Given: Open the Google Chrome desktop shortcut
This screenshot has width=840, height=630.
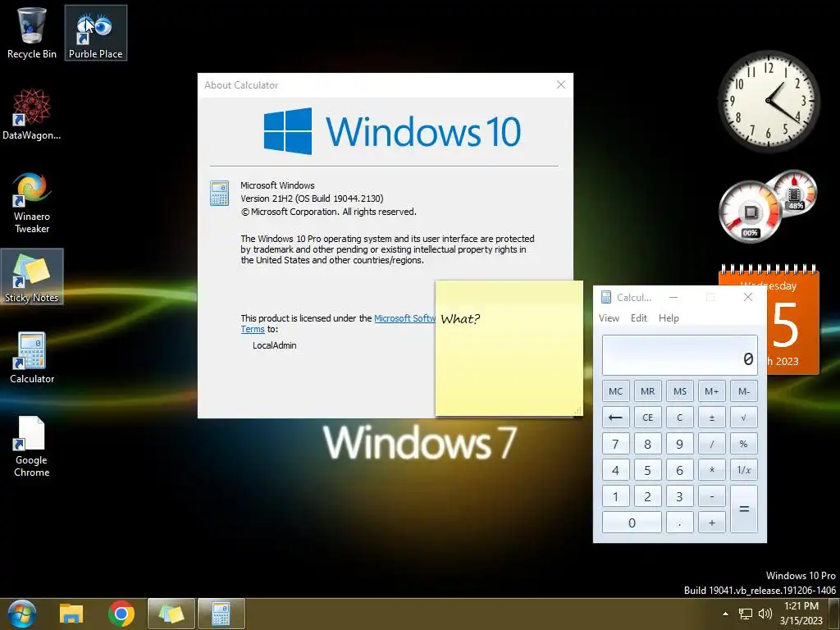Looking at the screenshot, I should tap(32, 446).
